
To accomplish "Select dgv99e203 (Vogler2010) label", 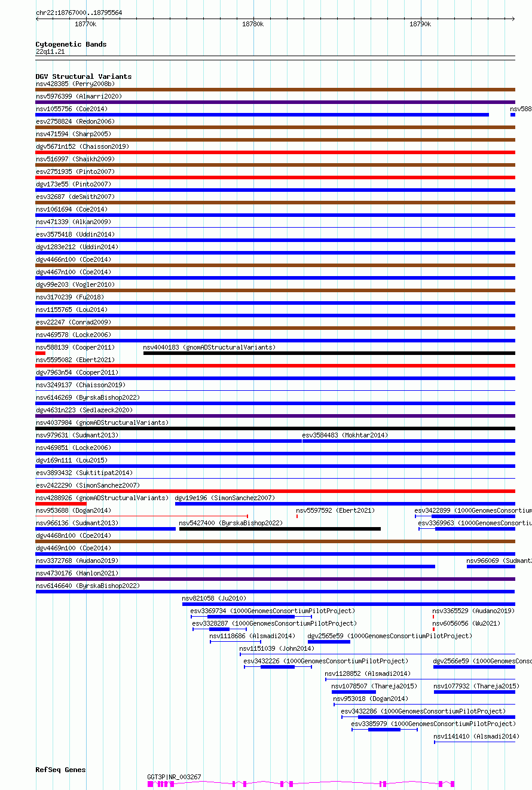I will point(75,284).
